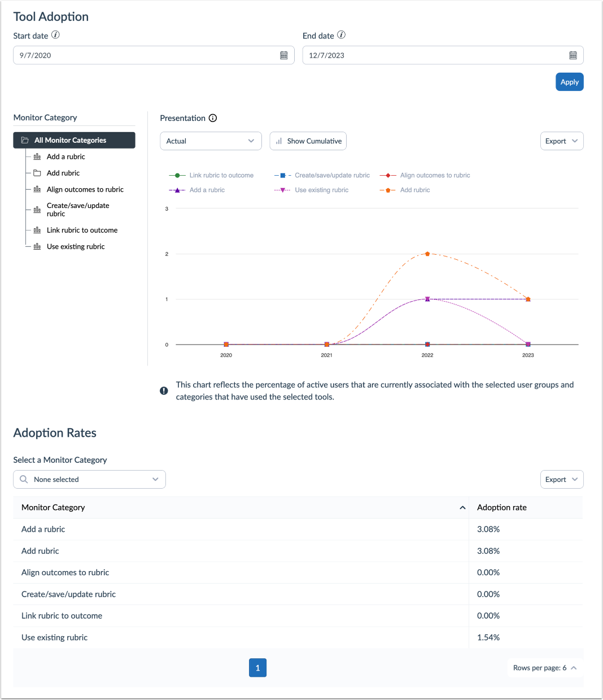Screen dimensions: 603x700
Task: Click the bar chart icon beside Add a rubric
Action: (37, 156)
